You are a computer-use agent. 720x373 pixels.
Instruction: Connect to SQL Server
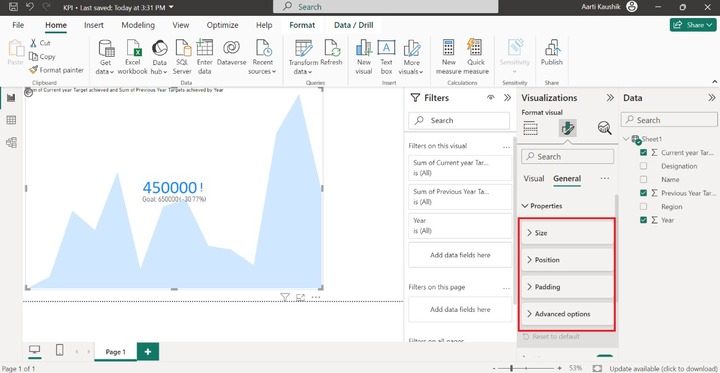pyautogui.click(x=182, y=57)
